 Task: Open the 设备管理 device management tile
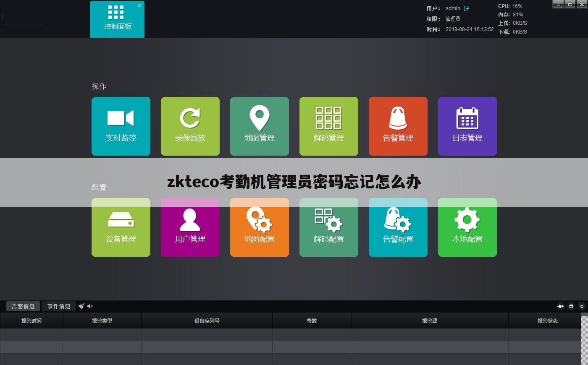click(x=121, y=227)
